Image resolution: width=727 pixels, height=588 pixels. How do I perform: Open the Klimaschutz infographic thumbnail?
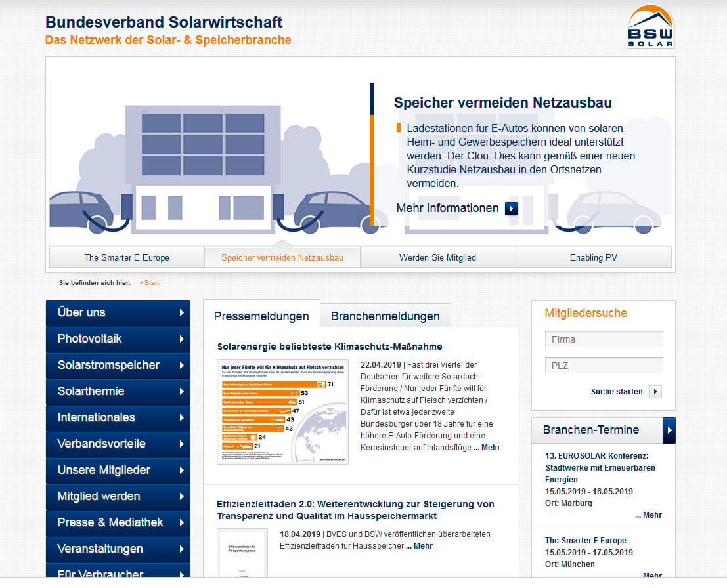click(x=282, y=411)
